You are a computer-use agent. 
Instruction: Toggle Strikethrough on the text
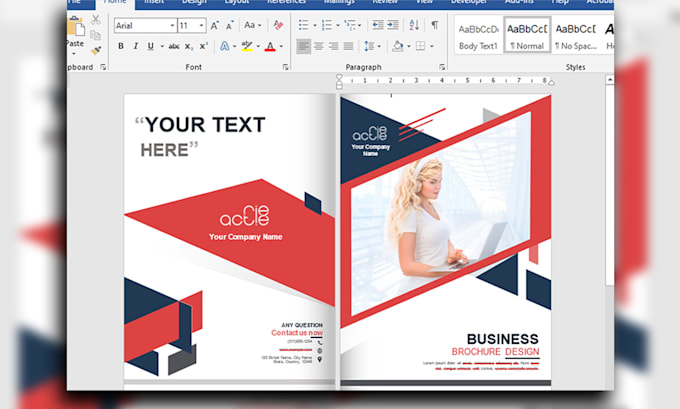click(174, 46)
